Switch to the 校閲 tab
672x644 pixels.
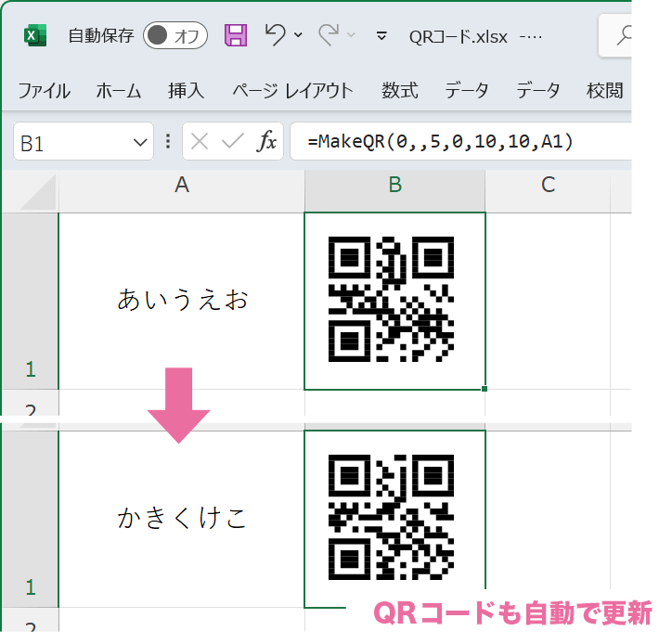pyautogui.click(x=604, y=91)
